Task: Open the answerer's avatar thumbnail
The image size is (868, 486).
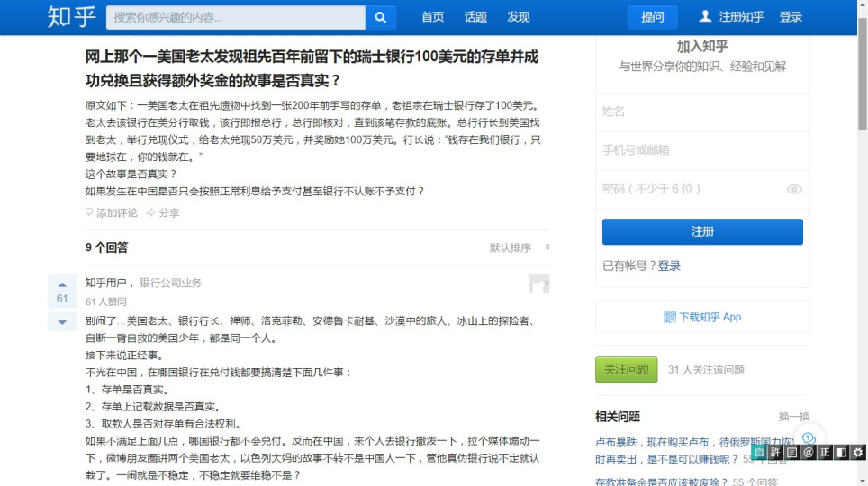Action: point(538,283)
